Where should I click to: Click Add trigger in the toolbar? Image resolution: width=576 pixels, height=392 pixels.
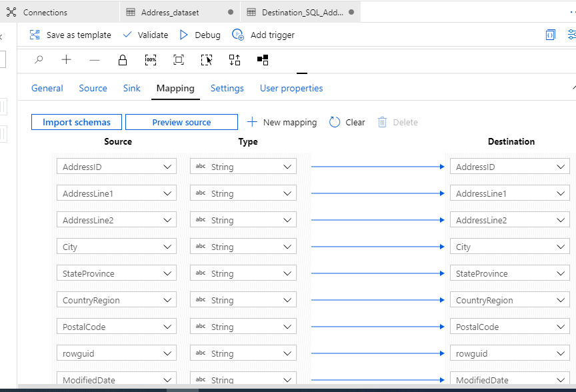263,35
